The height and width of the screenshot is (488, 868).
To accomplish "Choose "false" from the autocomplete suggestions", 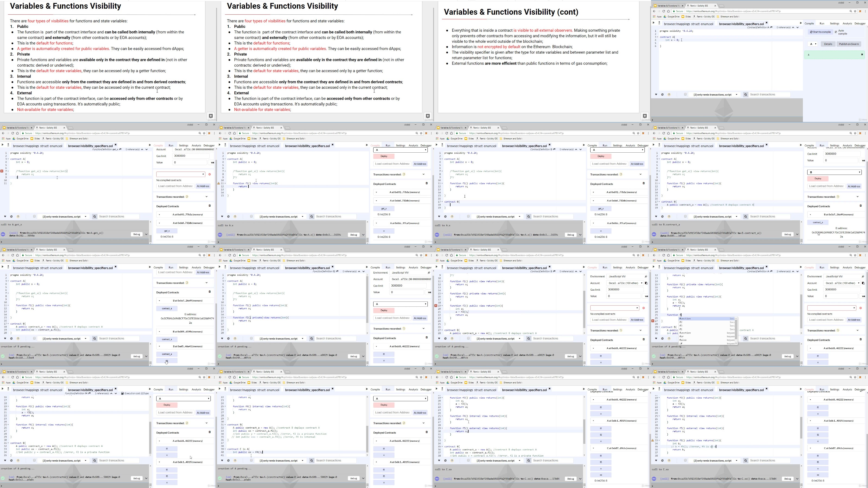I will pos(683,340).
